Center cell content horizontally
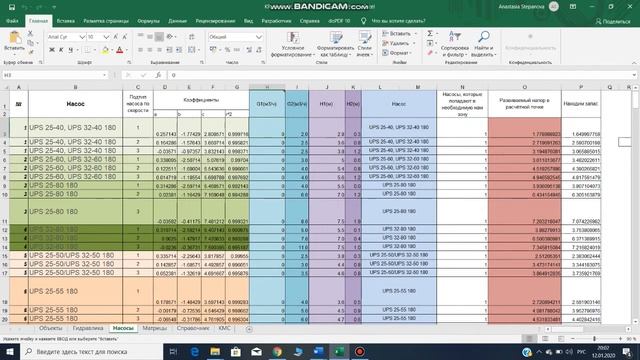The height and width of the screenshot is (360, 640). [x=150, y=50]
